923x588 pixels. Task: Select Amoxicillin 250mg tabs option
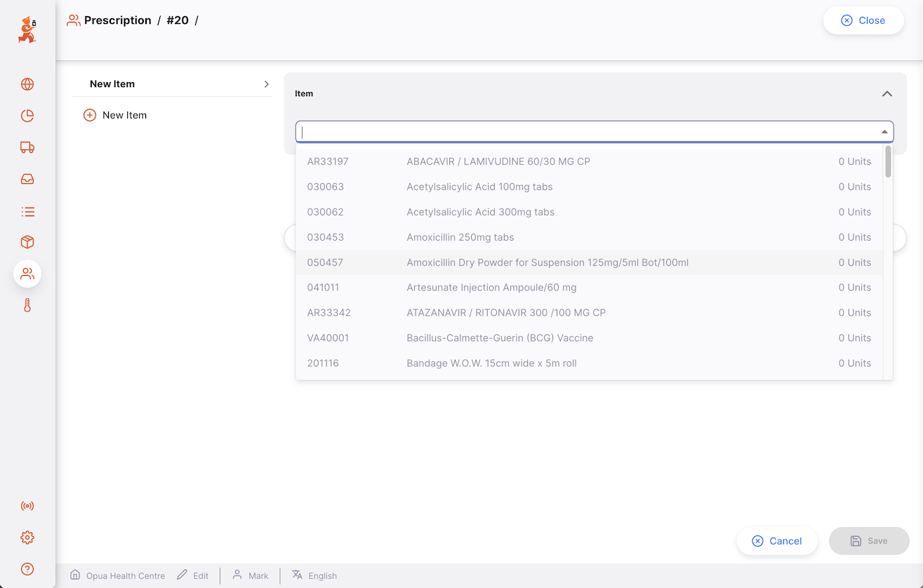[x=460, y=237]
